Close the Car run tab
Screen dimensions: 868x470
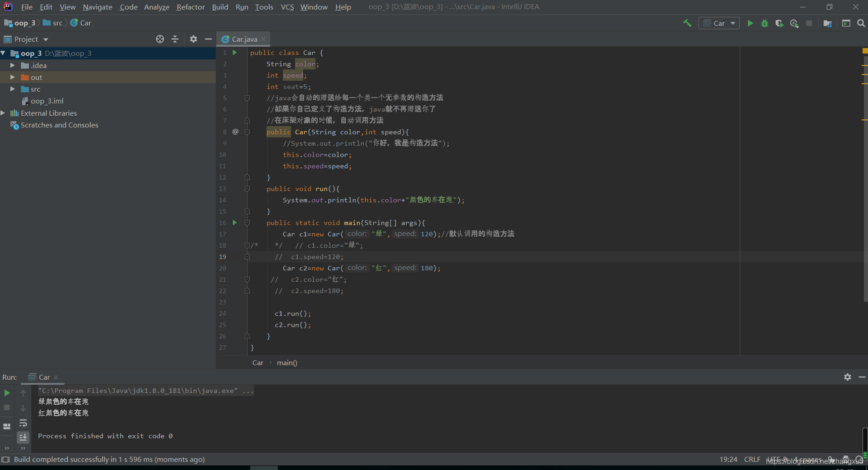pos(56,377)
